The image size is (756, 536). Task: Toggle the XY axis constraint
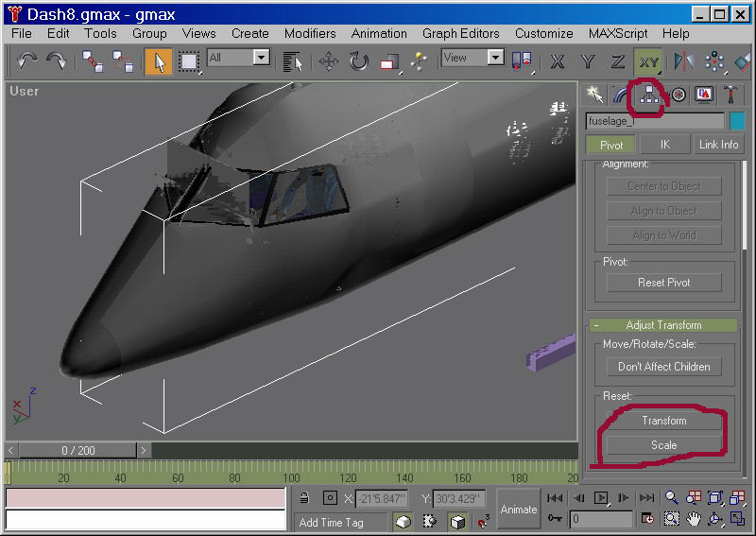[x=648, y=61]
